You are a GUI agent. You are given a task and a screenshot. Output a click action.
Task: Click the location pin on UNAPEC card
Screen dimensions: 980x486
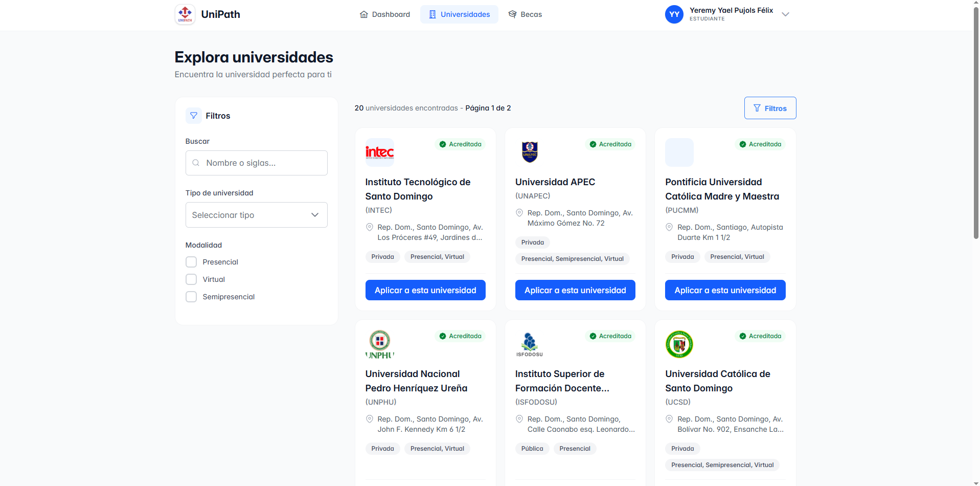(x=519, y=213)
